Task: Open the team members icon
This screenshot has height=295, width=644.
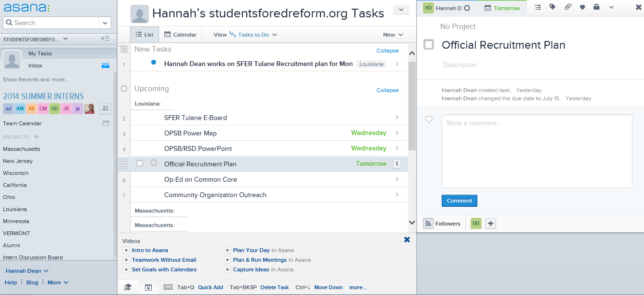Action: 105,109
